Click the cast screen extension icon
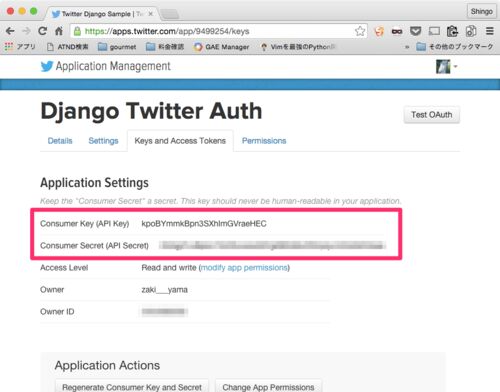 click(x=434, y=31)
